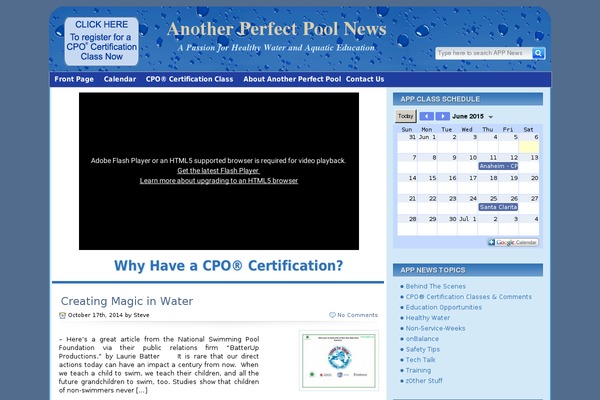This screenshot has width=600, height=400.
Task: Click inside the APP News search field
Action: point(483,53)
